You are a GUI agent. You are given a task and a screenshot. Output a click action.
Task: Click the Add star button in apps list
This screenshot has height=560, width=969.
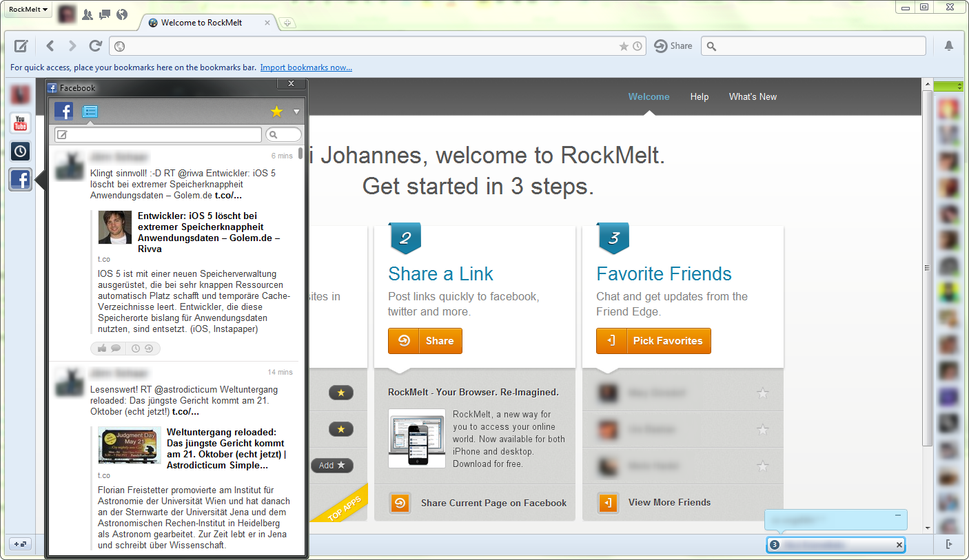[332, 466]
